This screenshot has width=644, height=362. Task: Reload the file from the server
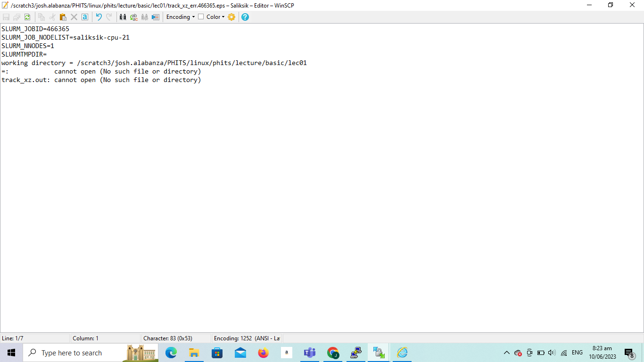pos(27,16)
